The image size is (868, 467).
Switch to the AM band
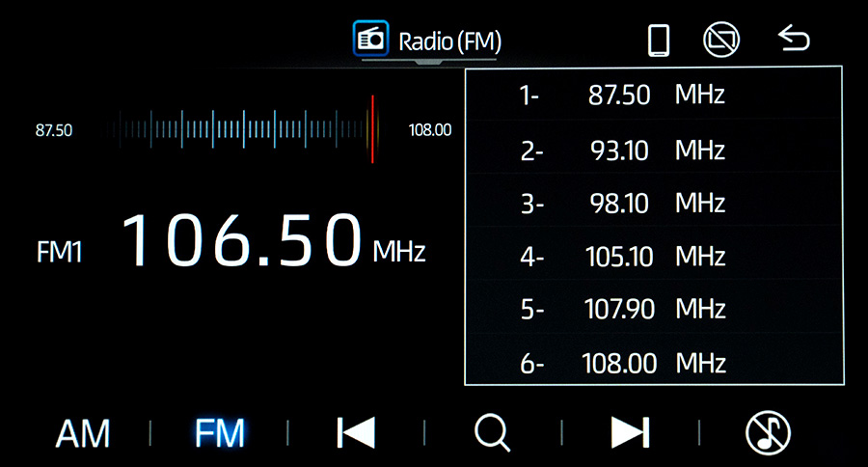83,433
